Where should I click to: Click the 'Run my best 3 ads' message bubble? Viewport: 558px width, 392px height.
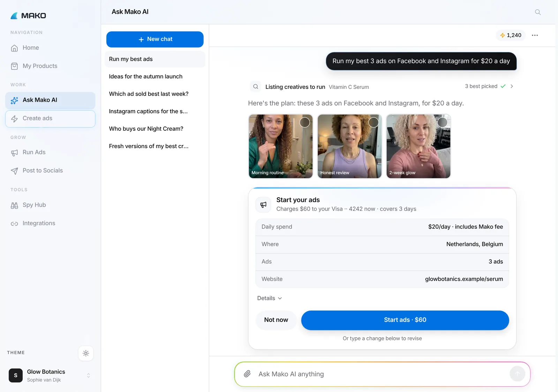421,61
